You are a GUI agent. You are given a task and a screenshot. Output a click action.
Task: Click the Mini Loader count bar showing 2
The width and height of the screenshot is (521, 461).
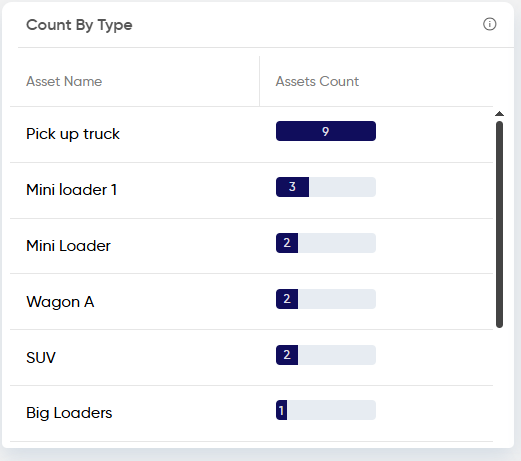click(326, 243)
